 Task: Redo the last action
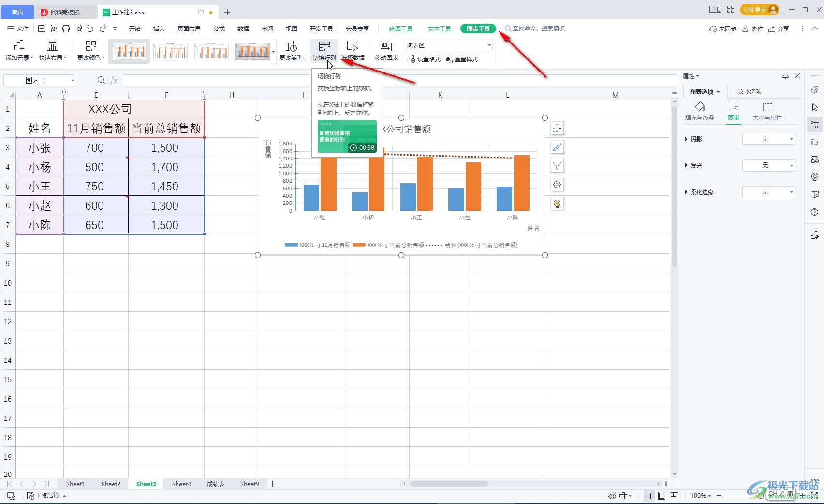(x=103, y=29)
